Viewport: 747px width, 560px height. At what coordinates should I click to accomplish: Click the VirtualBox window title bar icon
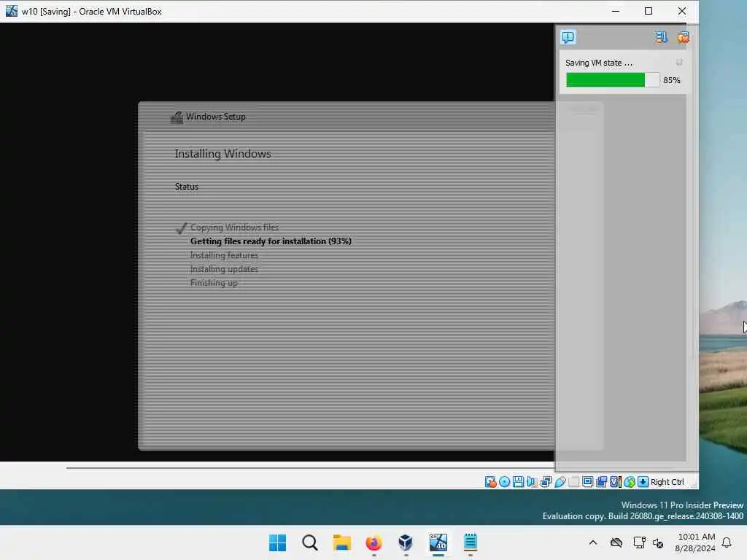[12, 11]
